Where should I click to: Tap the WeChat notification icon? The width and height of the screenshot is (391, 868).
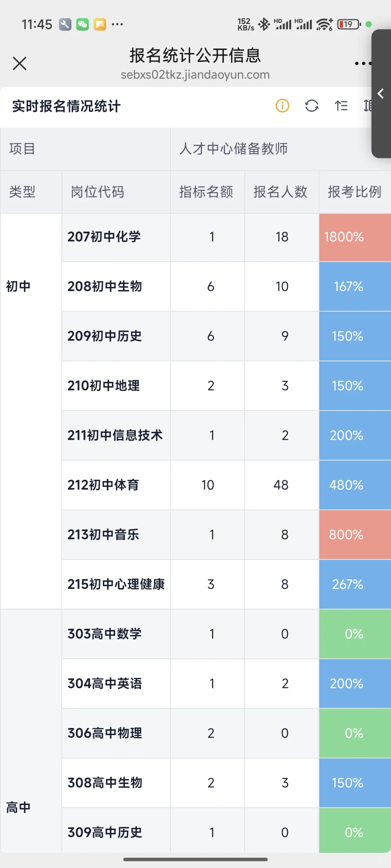click(83, 25)
